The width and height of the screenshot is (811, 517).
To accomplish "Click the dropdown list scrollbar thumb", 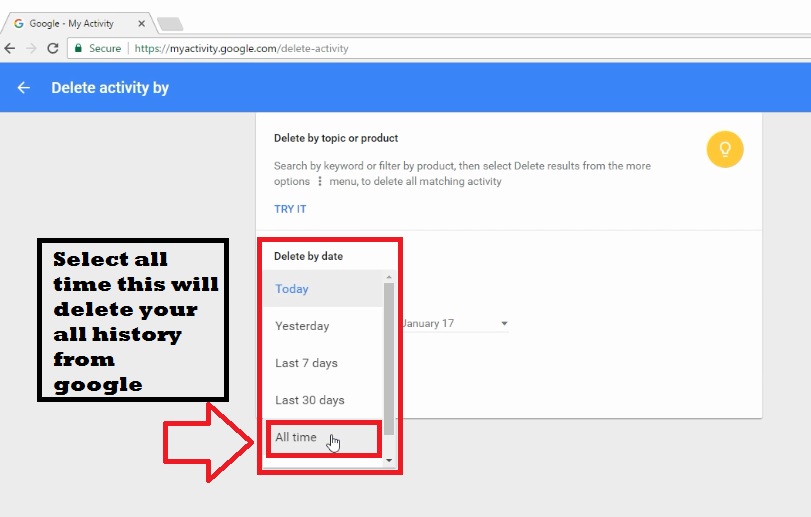I will [389, 359].
